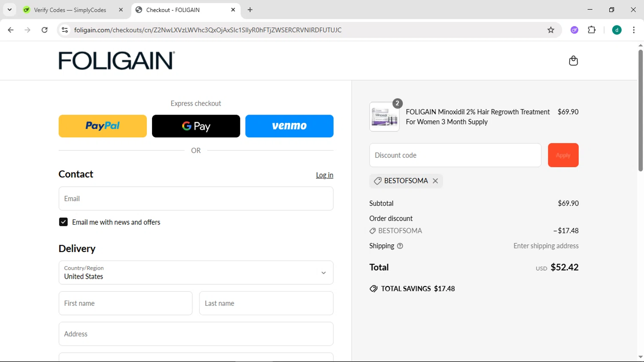Open the Chrome three-dot menu
644x362 pixels.
click(x=634, y=30)
